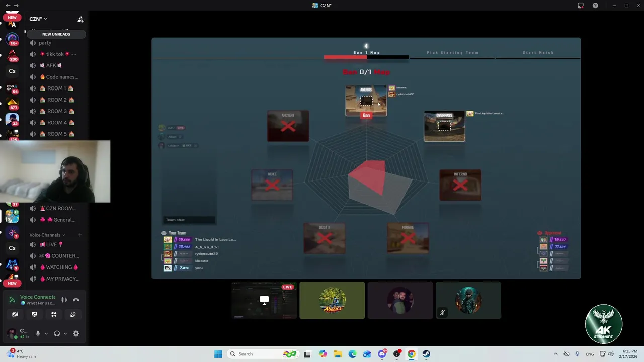The image size is (644, 362).
Task: Join the ROOM 1 voice channel
Action: click(56, 88)
